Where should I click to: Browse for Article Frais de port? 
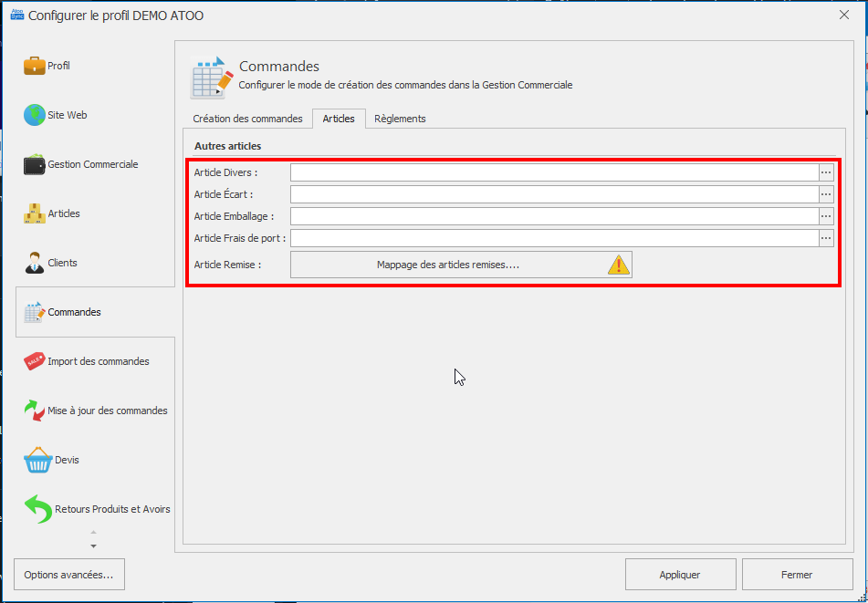point(826,238)
